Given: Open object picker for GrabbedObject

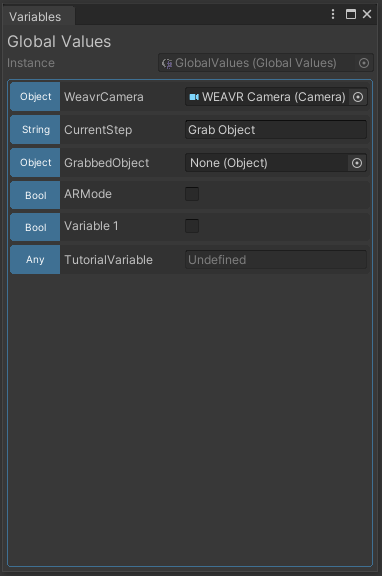Looking at the screenshot, I should coord(357,163).
